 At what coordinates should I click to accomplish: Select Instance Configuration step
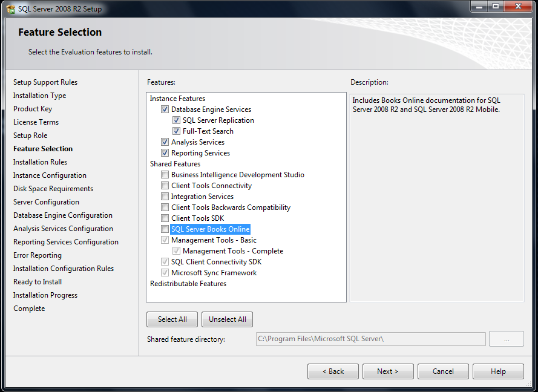pyautogui.click(x=50, y=175)
